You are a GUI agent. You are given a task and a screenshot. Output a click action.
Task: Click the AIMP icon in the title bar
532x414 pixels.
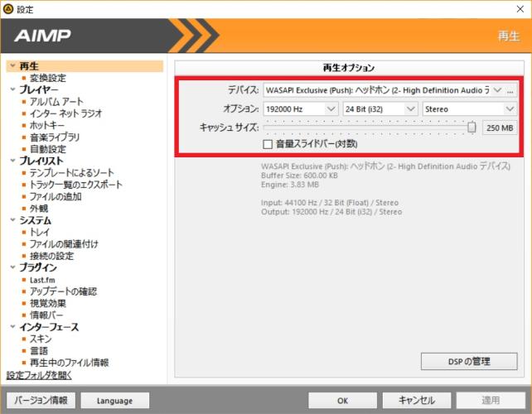coord(8,9)
